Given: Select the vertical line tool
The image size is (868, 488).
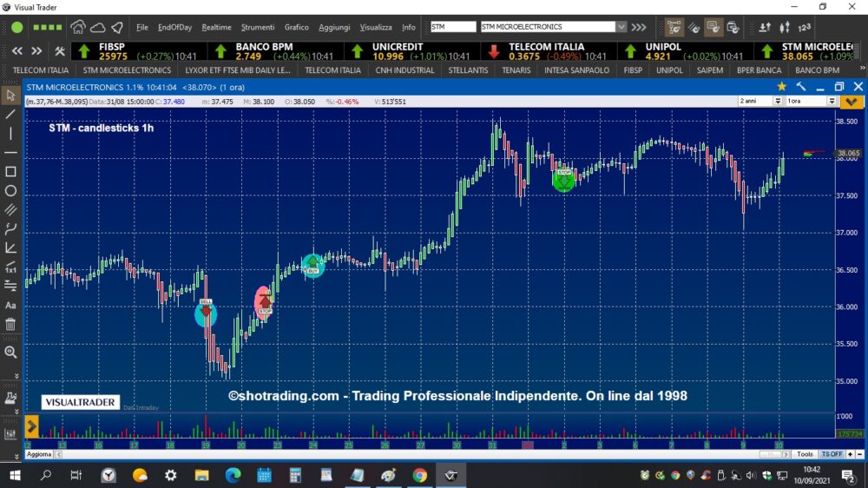Looking at the screenshot, I should 10,134.
